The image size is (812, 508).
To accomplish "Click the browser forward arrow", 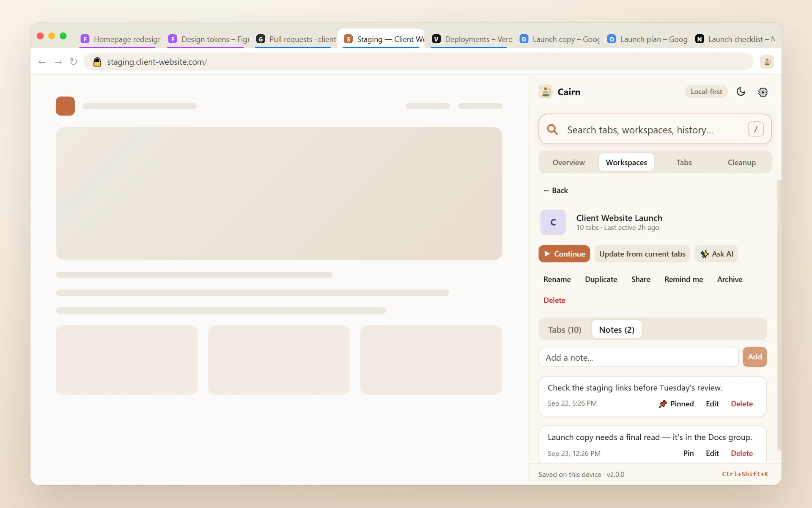I will point(58,62).
